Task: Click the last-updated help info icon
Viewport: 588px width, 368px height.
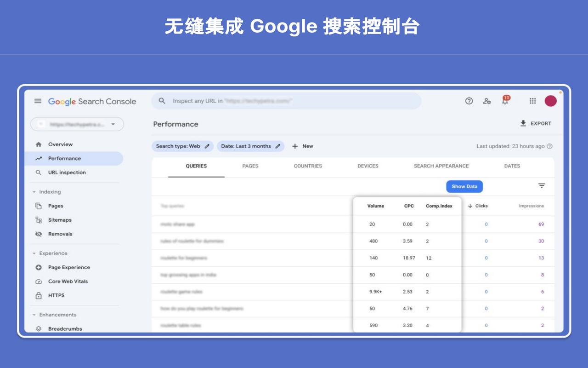Action: 549,146
